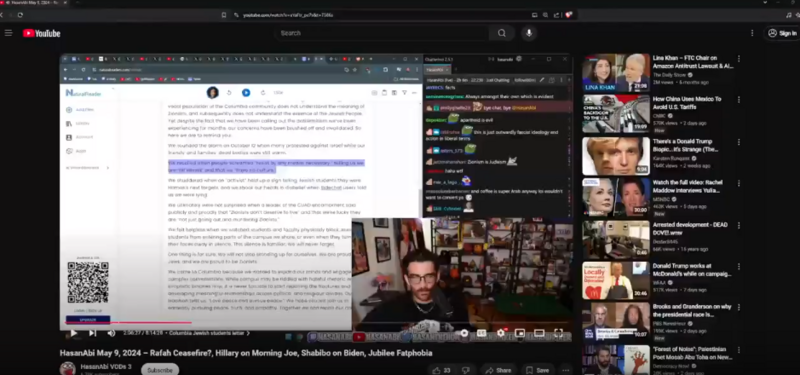Viewport: 800px width, 375px height.
Task: Open Brooks and Granderson PBS thumbnail
Action: pyautogui.click(x=616, y=322)
